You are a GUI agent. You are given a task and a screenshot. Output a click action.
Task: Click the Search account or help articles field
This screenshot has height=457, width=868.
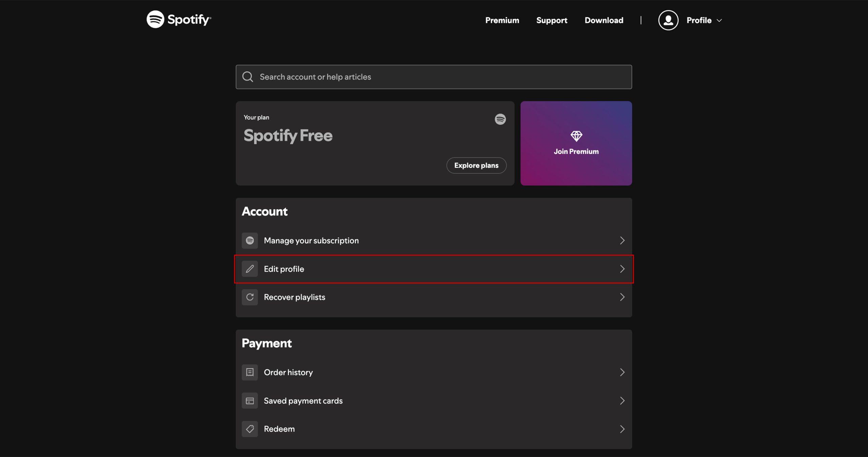click(x=434, y=77)
